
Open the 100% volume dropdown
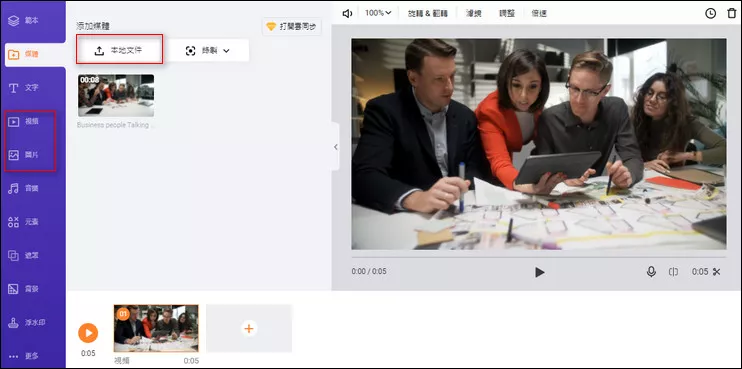point(378,13)
